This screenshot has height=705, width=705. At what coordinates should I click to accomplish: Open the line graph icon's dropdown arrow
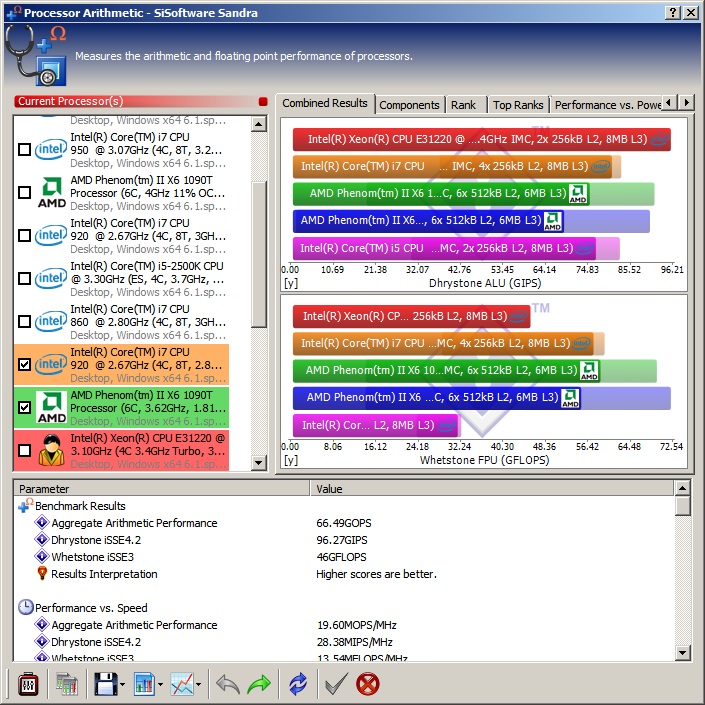pyautogui.click(x=199, y=685)
